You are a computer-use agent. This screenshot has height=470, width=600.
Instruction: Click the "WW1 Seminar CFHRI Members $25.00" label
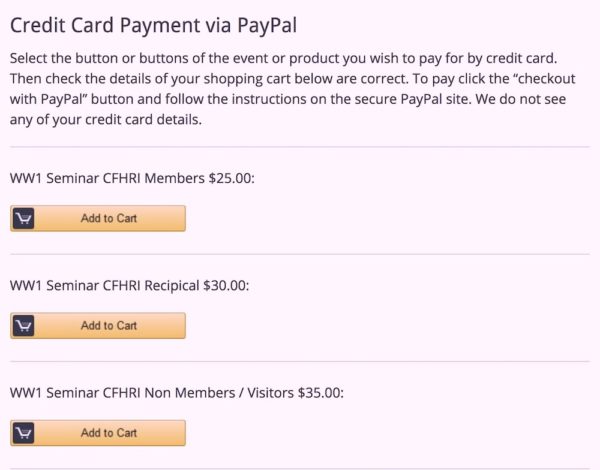(132, 178)
